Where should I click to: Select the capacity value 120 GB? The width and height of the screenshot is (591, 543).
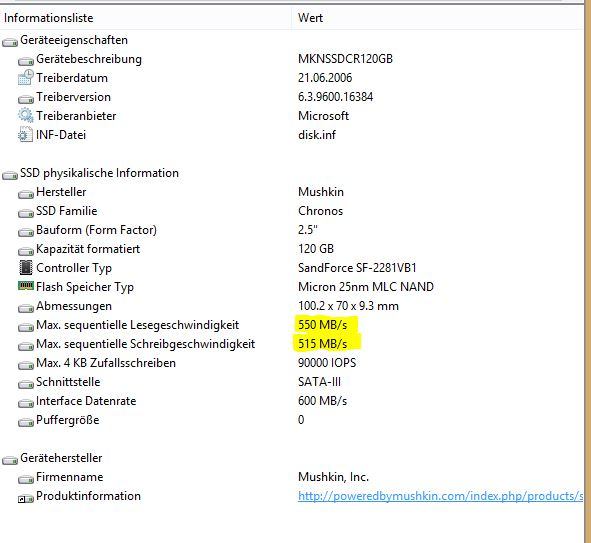coord(316,249)
